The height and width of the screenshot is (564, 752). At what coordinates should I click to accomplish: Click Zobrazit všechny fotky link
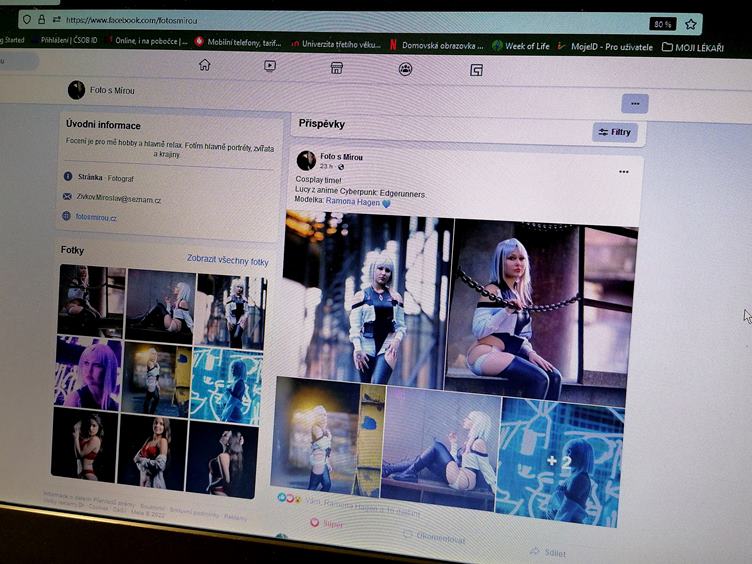click(227, 260)
